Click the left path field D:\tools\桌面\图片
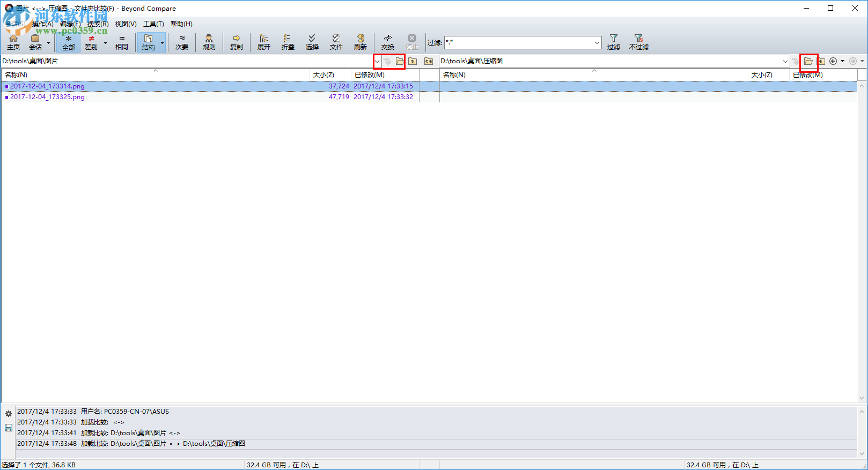The height and width of the screenshot is (470, 868). [187, 61]
